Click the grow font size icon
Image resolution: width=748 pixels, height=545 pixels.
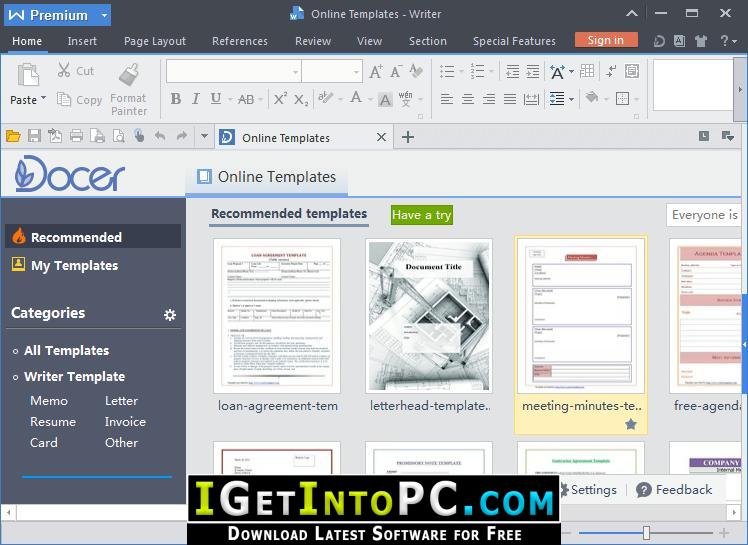click(x=376, y=72)
